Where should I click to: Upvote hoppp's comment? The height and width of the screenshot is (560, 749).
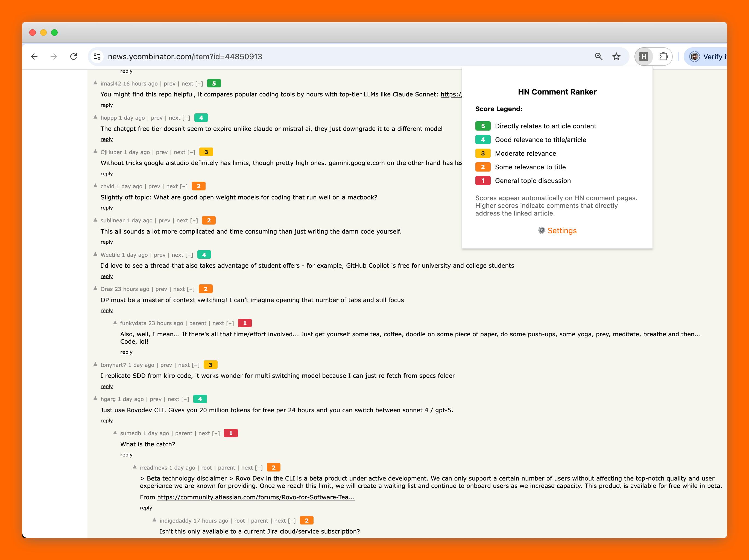(95, 117)
